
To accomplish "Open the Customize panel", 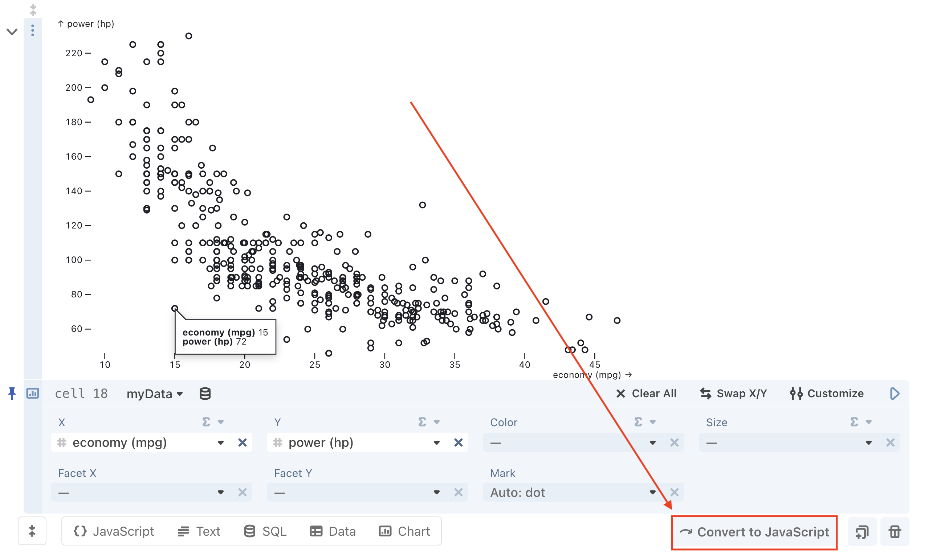I will 827,394.
